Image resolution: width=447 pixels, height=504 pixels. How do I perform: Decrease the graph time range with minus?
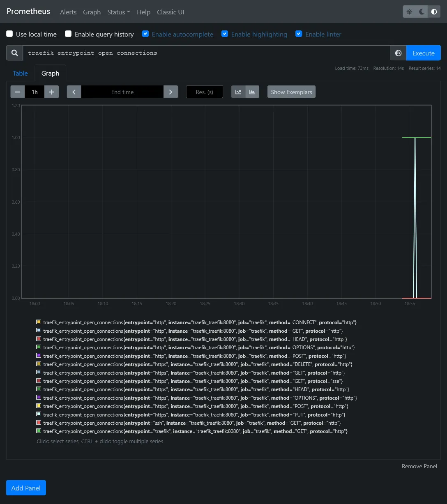(18, 92)
